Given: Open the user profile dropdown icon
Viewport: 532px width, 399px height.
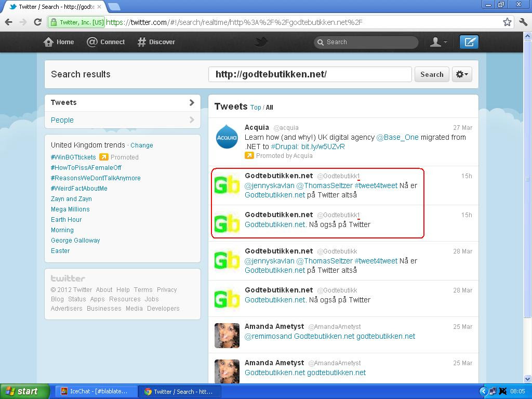Looking at the screenshot, I should (x=438, y=42).
